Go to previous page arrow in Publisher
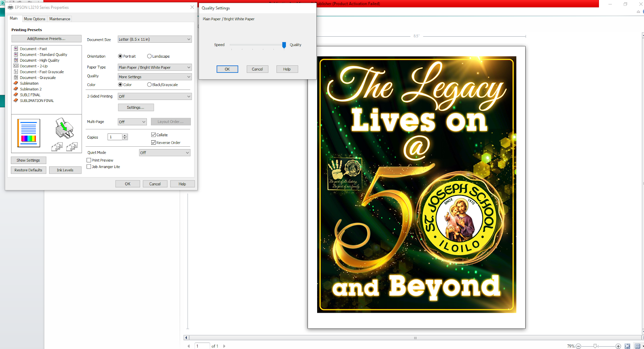 click(x=188, y=346)
